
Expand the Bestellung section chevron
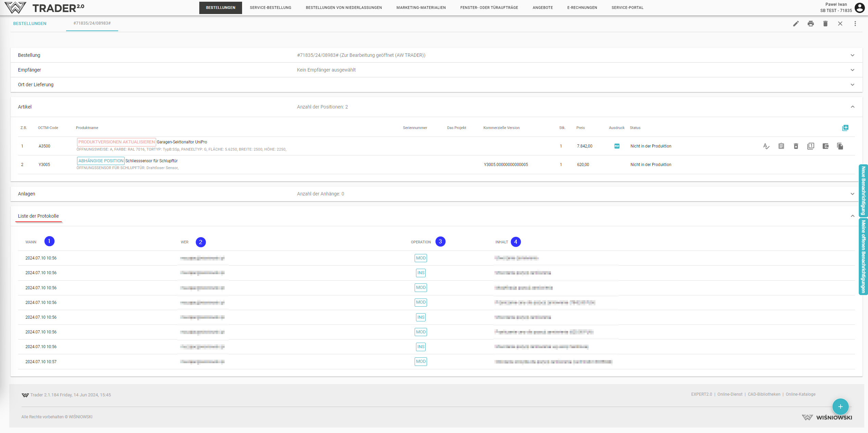click(x=852, y=55)
